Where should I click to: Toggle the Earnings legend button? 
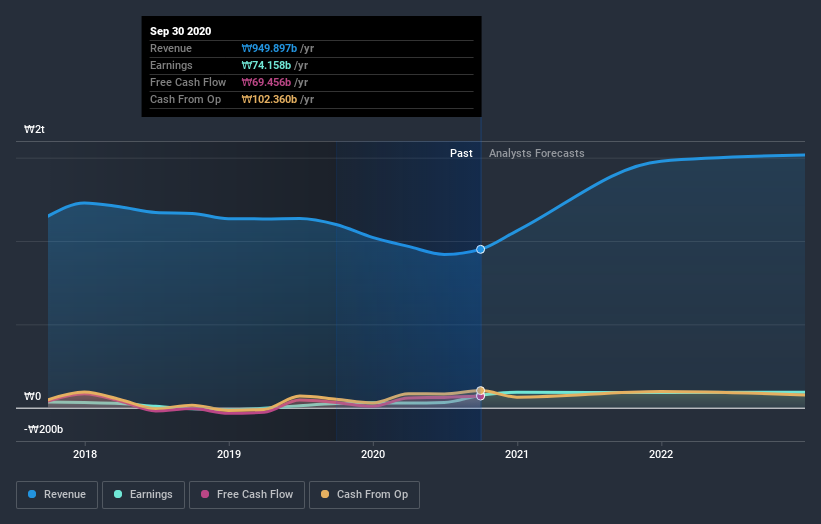coord(143,495)
